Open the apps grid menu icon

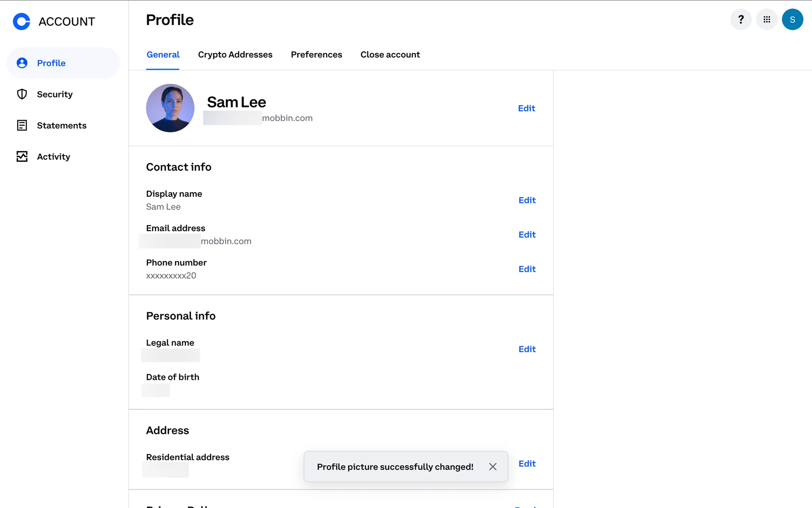766,19
